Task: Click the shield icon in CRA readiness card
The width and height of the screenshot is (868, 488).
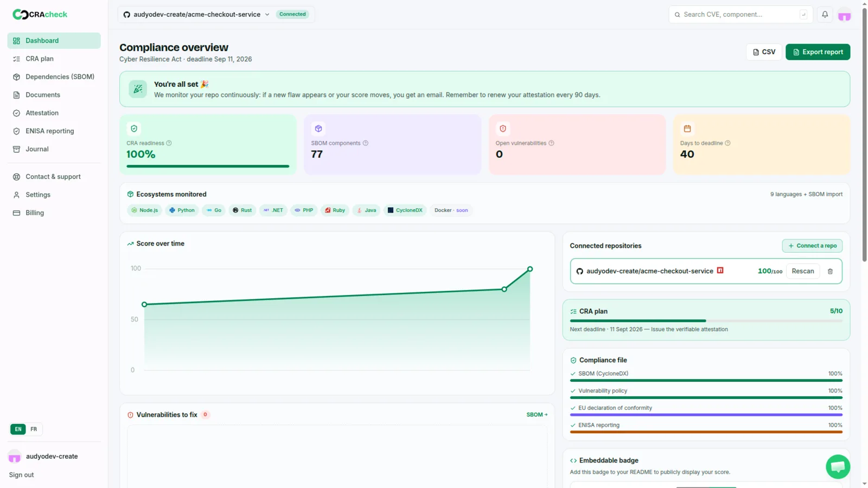Action: coord(134,129)
